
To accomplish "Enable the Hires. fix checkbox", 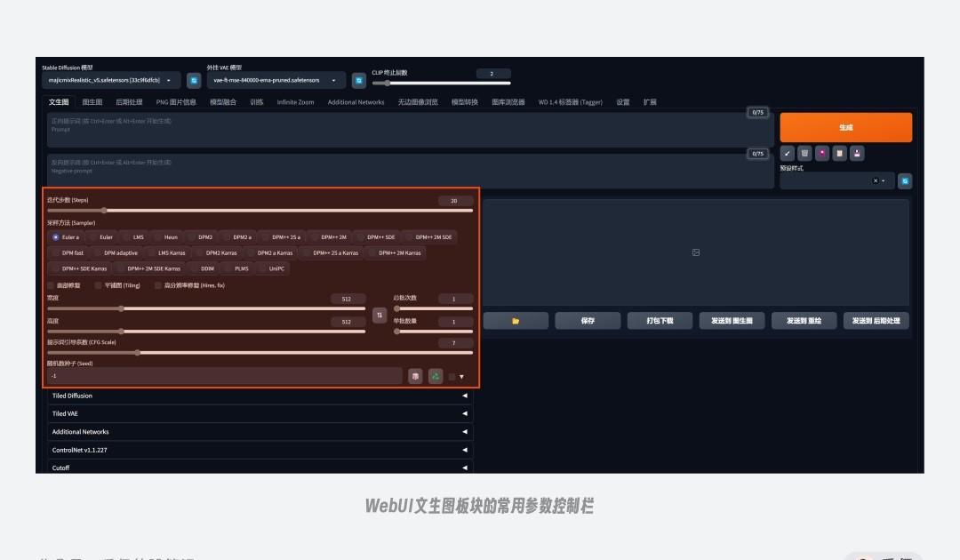I will [158, 285].
